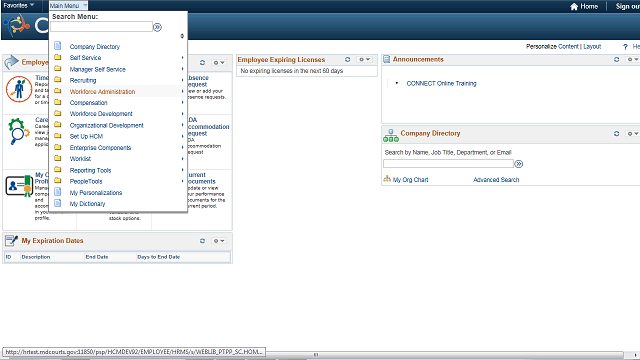Refresh the Announcements pagelet

point(616,60)
